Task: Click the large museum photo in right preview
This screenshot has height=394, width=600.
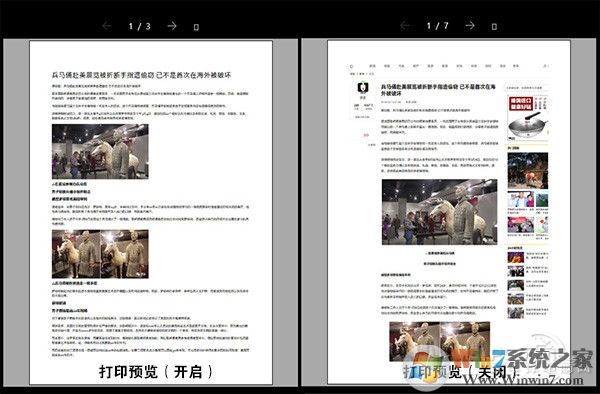Action: click(x=440, y=212)
